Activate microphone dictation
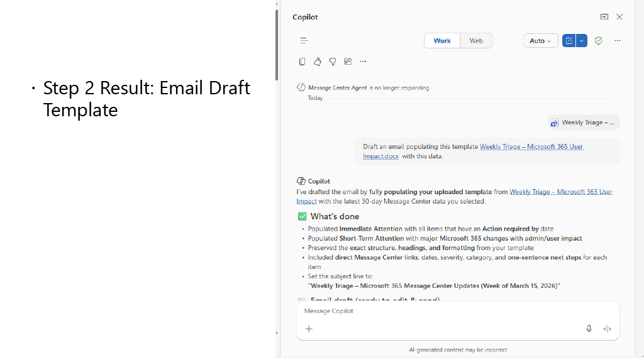644x362 pixels. point(589,329)
